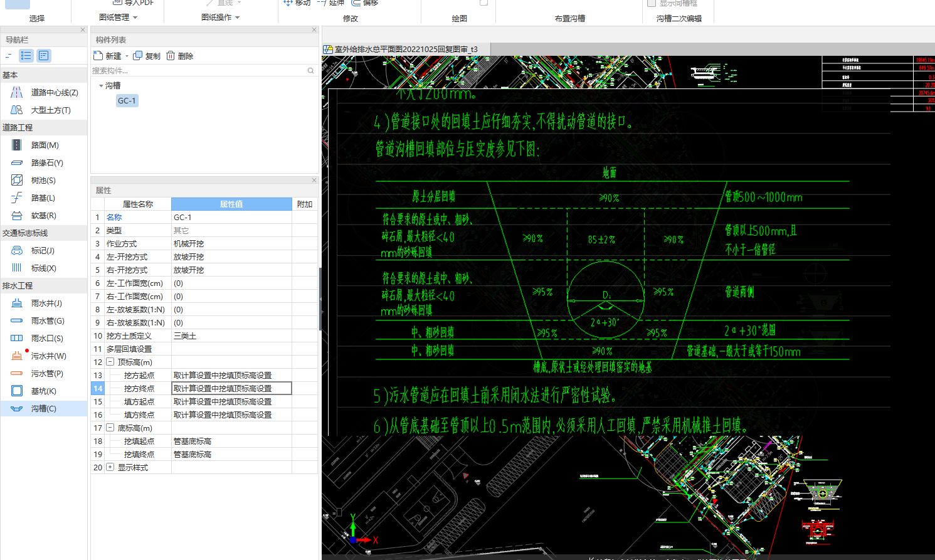Screen dimensions: 935x560
Task: Click the 新建 new component icon
Action: [x=98, y=56]
